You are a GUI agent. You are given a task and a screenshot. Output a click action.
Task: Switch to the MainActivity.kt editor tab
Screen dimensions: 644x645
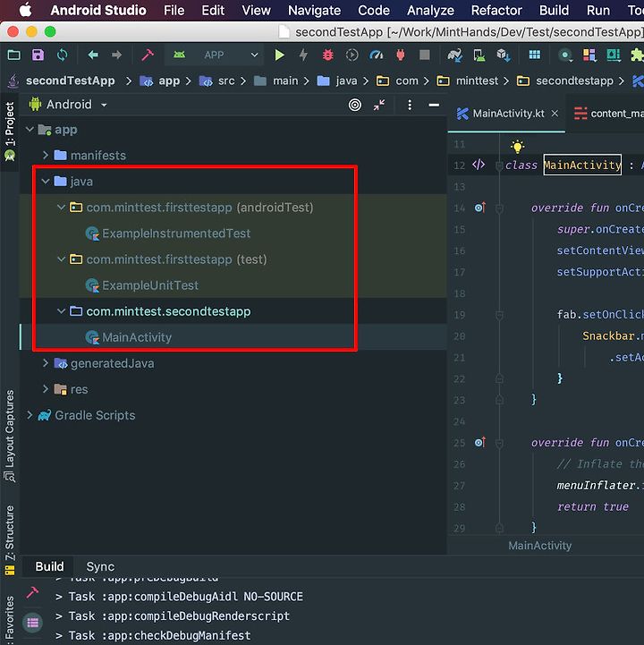coord(508,114)
